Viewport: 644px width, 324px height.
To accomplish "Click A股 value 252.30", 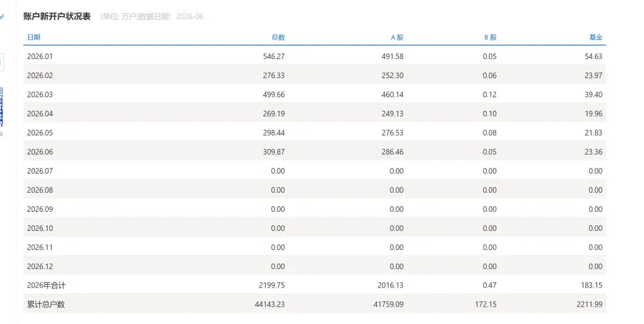I will coord(392,75).
